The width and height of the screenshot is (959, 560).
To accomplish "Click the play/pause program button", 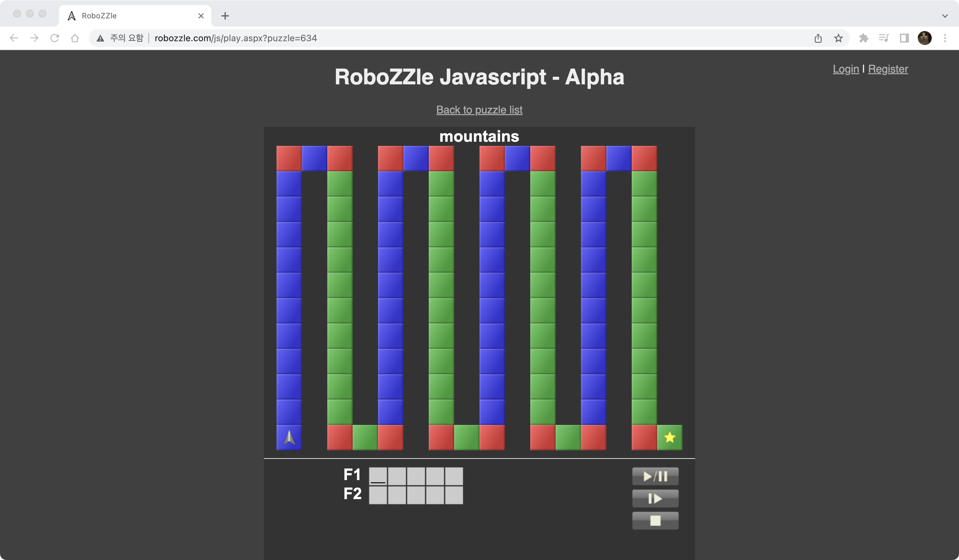I will (x=655, y=476).
